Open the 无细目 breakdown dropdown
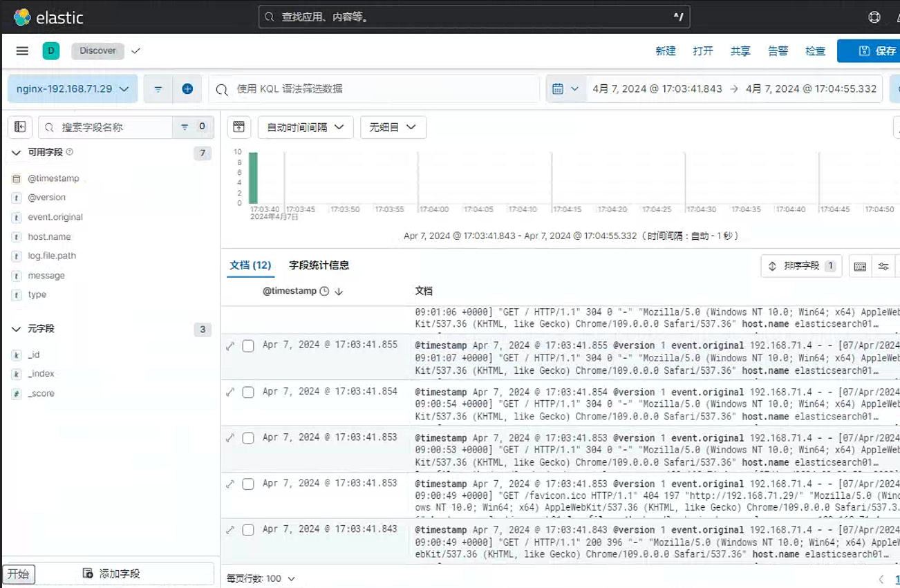 pyautogui.click(x=393, y=127)
